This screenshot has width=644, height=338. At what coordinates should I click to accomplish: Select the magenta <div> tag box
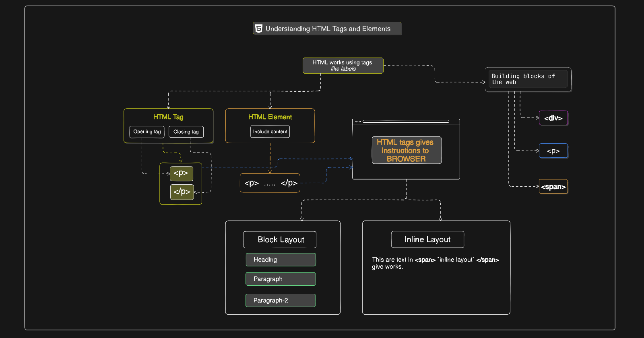point(553,118)
